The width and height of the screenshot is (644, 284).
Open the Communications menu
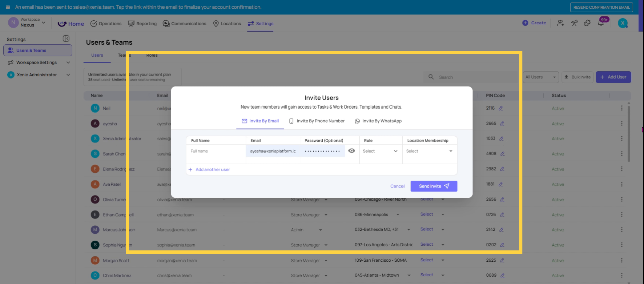[184, 24]
